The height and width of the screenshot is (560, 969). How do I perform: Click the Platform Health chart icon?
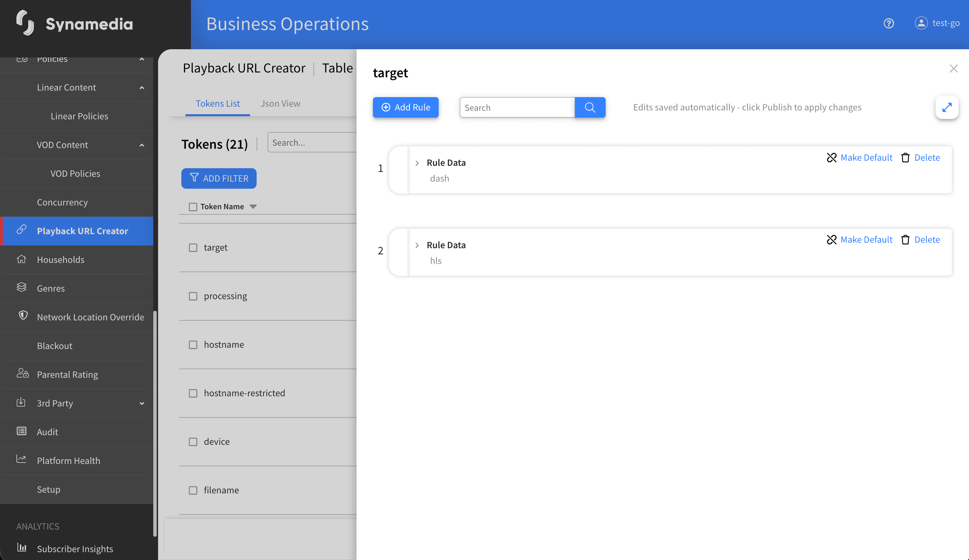point(21,459)
